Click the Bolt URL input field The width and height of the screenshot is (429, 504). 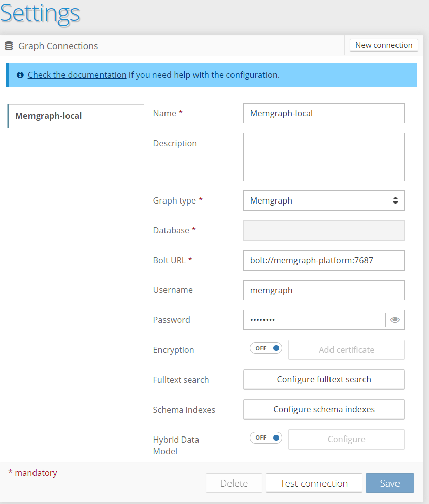pos(324,260)
